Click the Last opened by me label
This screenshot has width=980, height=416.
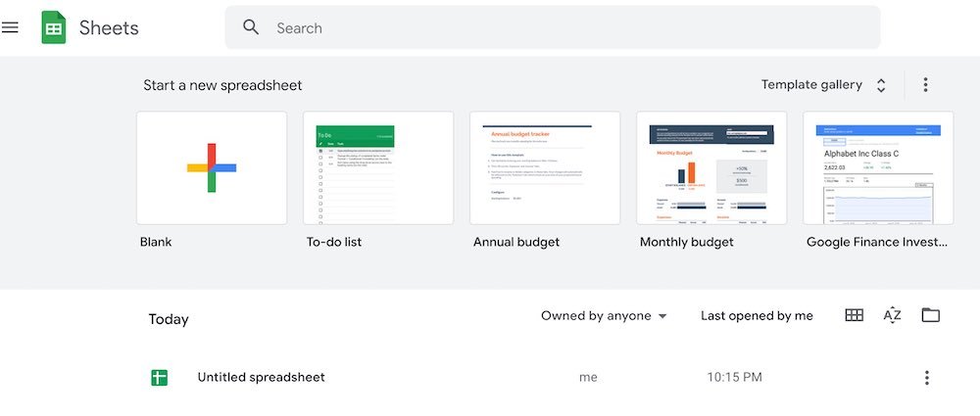757,316
